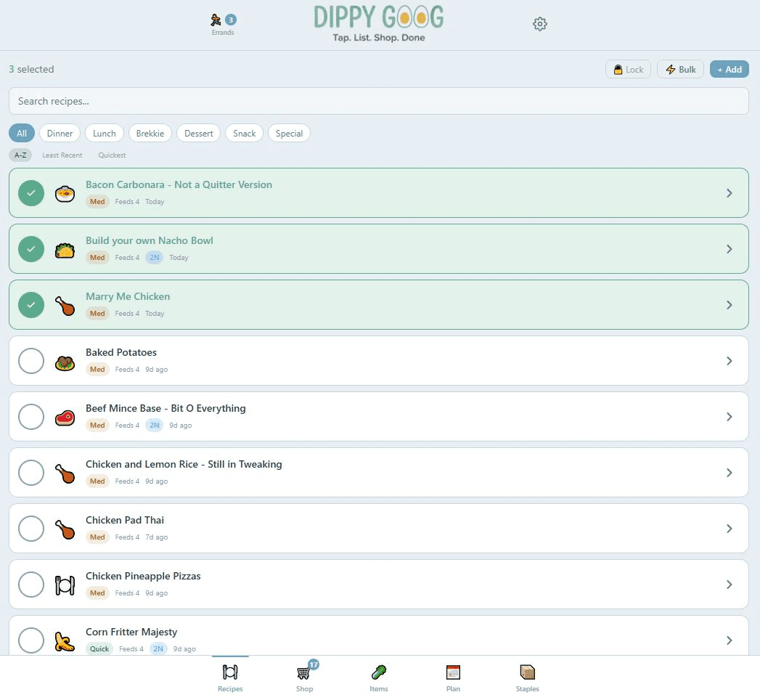Expand the Bacon Carbonara recipe chevron

730,193
